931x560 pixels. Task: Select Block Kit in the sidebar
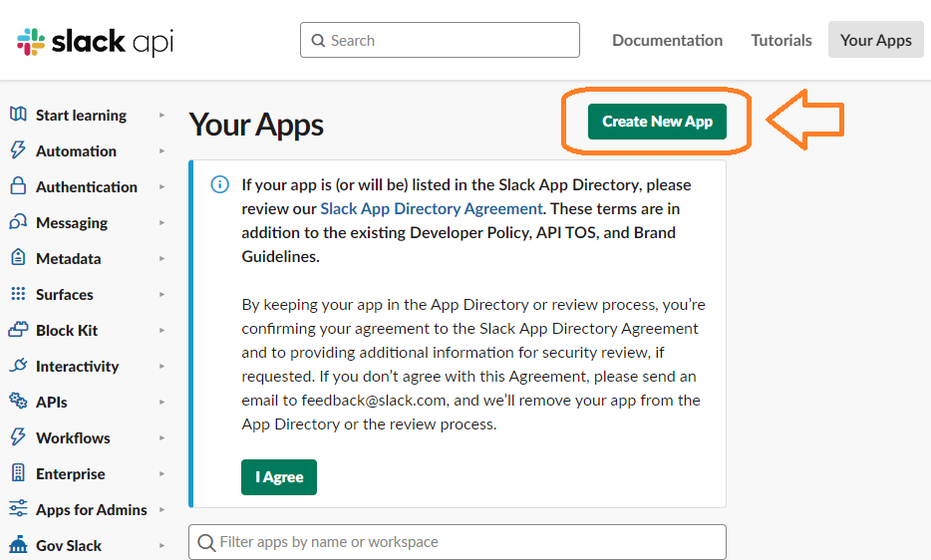click(67, 330)
